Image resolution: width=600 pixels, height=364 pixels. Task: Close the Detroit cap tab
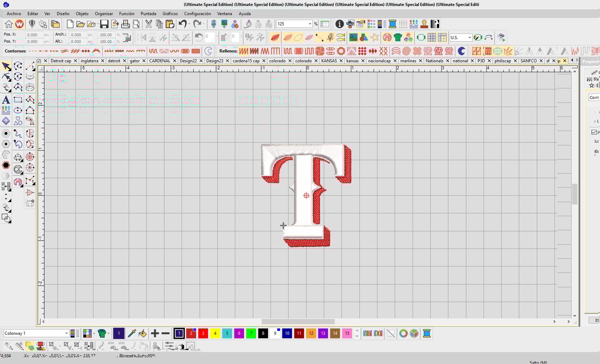point(75,61)
